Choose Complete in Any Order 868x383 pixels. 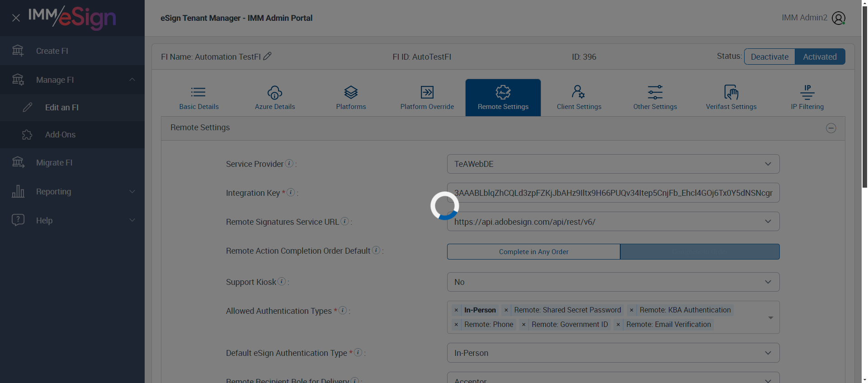533,252
